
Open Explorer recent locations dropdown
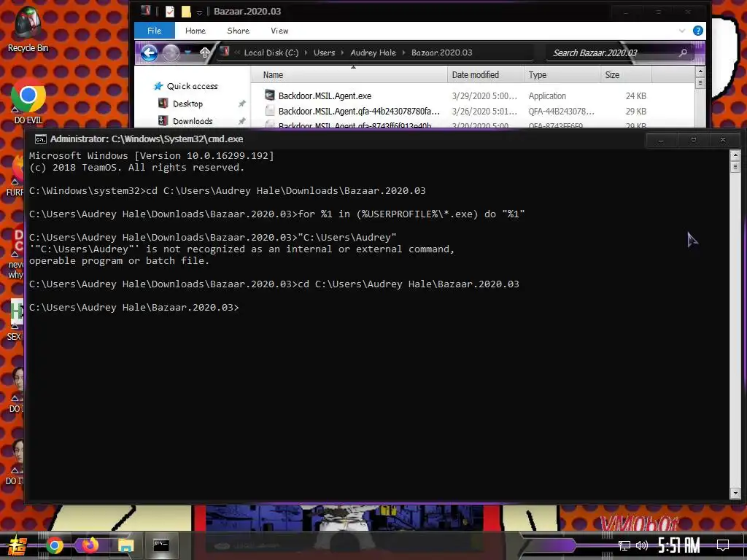coord(189,52)
